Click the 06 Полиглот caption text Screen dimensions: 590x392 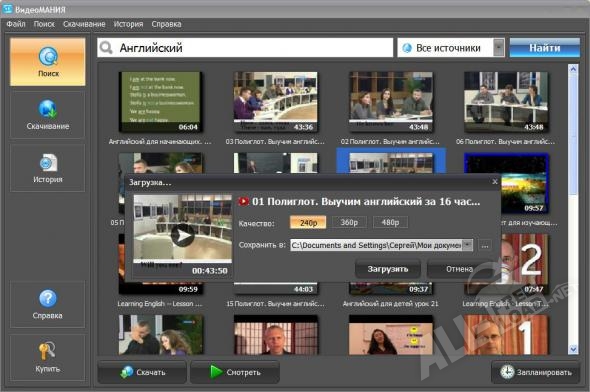click(x=505, y=141)
